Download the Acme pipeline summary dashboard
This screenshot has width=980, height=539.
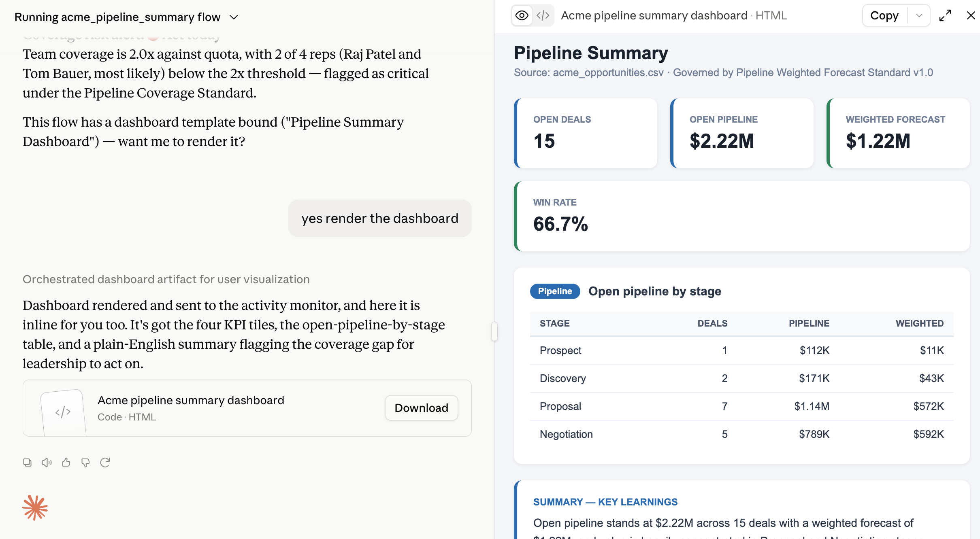pos(421,408)
